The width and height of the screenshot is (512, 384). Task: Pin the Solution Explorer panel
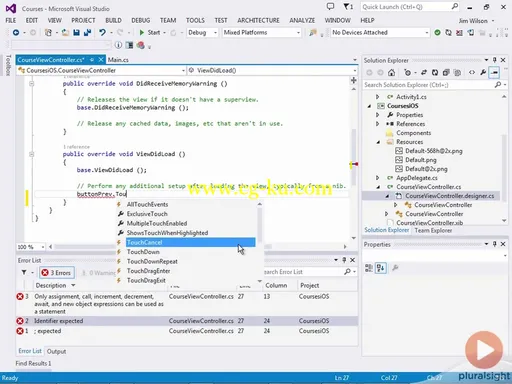[x=495, y=60]
